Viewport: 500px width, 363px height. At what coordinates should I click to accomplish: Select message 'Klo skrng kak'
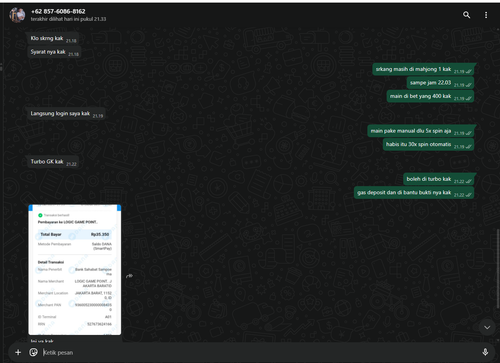[53, 38]
